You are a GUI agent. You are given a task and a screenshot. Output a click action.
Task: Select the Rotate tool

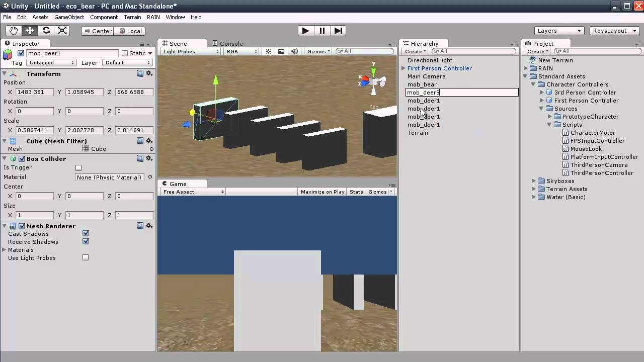46,31
